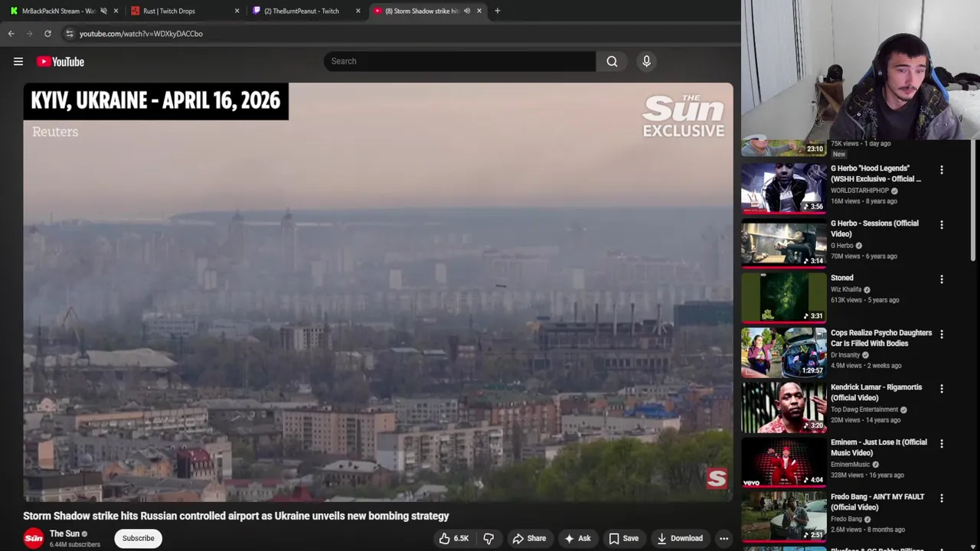Click the Storm Shadow strike video title
This screenshot has width=980, height=551.
236,516
